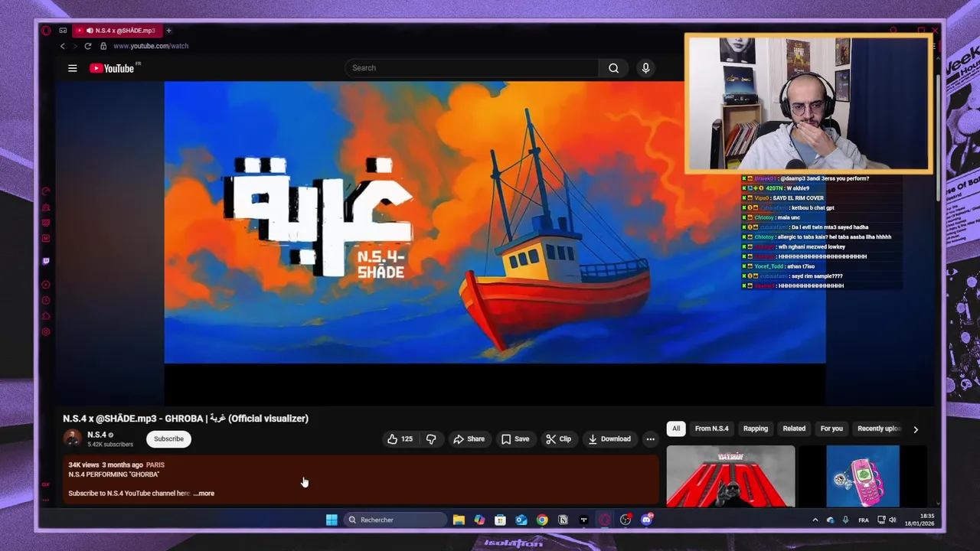The width and height of the screenshot is (980, 551).
Task: Open the pink phone recommended thumbnail
Action: [x=863, y=477]
